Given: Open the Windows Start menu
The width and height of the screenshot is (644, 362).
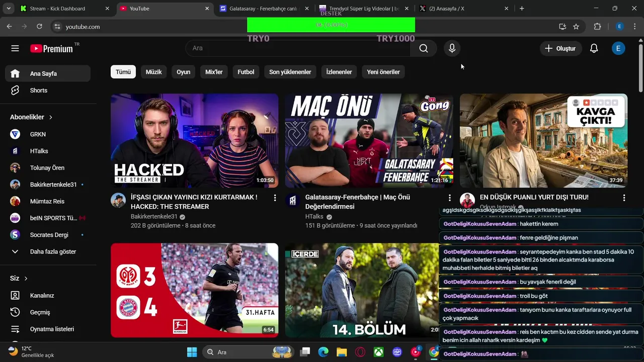Looking at the screenshot, I should point(192,352).
